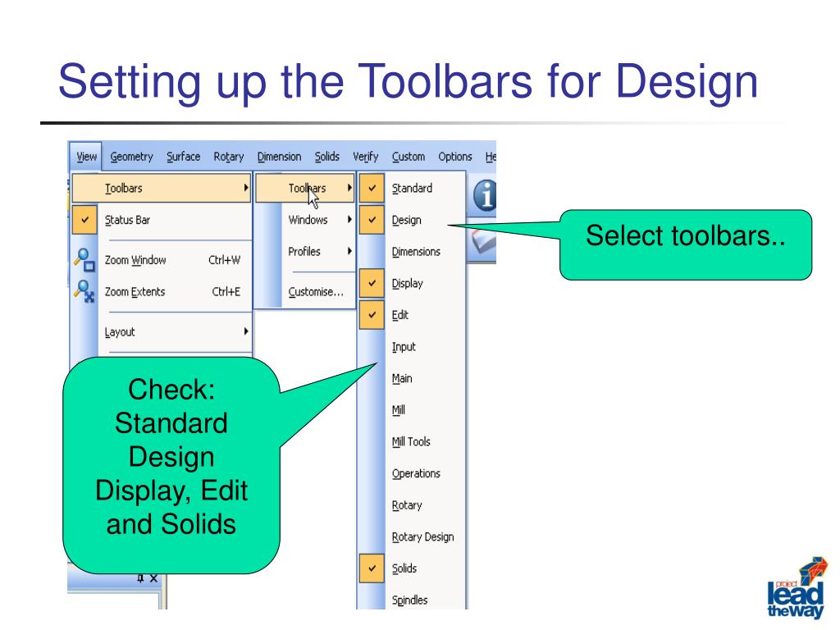This screenshot has width=840, height=630.
Task: Open the Dimension menu
Action: coord(279,157)
